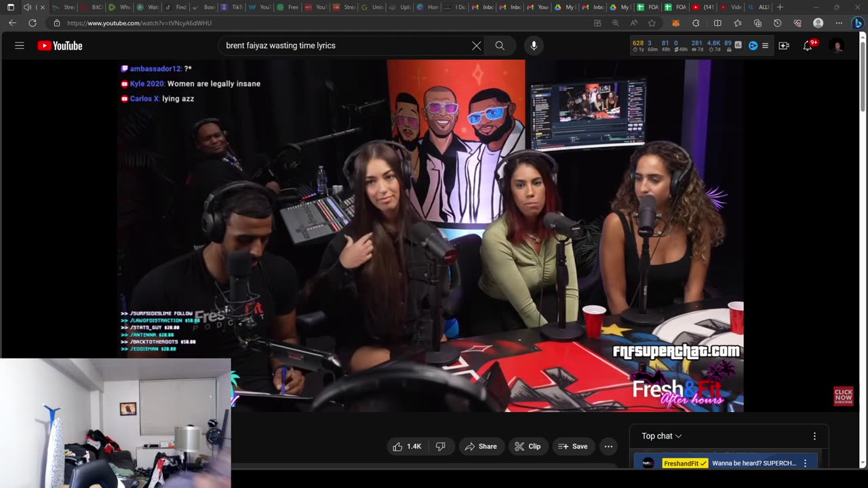This screenshot has width=868, height=488.
Task: Switch to the ALLI tab
Action: click(759, 7)
